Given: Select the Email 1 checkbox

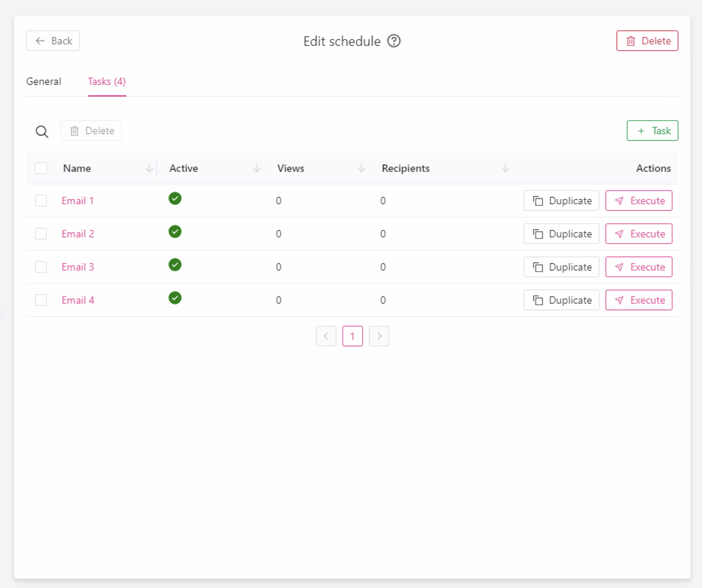Looking at the screenshot, I should (41, 201).
